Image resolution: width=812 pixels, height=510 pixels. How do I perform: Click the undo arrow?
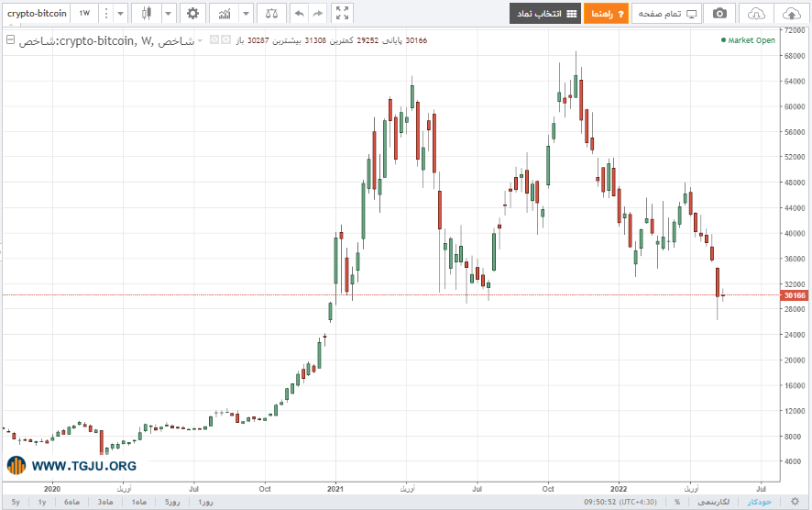(299, 14)
